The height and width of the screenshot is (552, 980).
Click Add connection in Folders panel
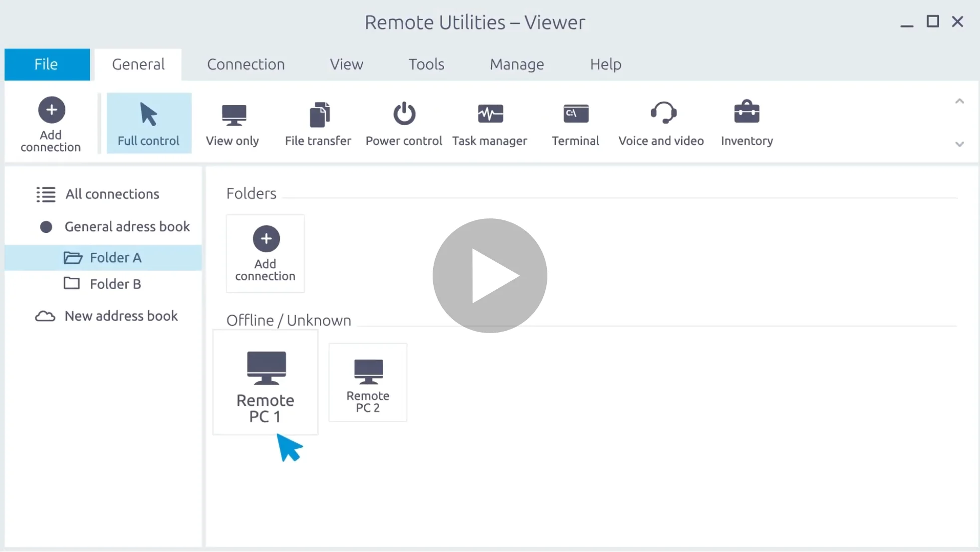tap(265, 253)
